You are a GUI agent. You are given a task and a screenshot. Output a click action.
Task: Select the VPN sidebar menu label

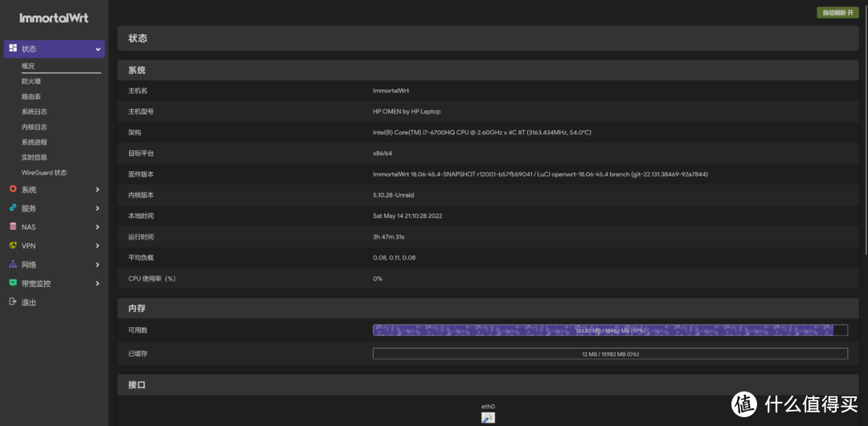[x=29, y=246]
